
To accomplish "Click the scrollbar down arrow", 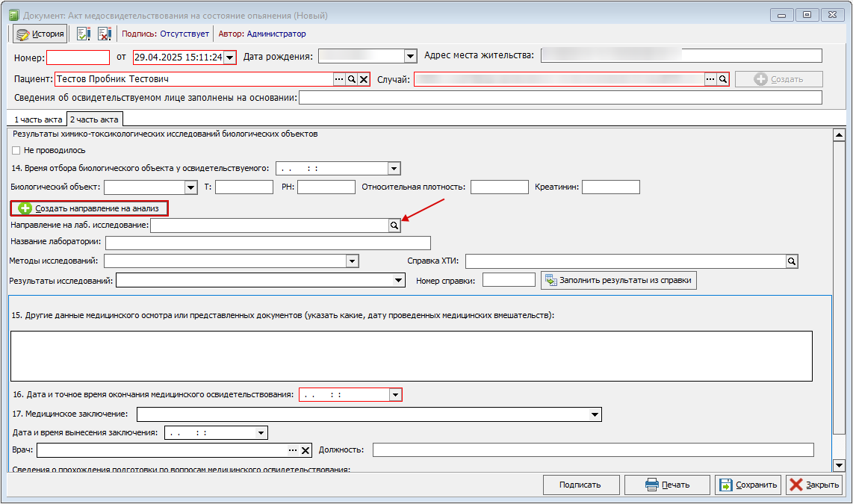I will (839, 465).
